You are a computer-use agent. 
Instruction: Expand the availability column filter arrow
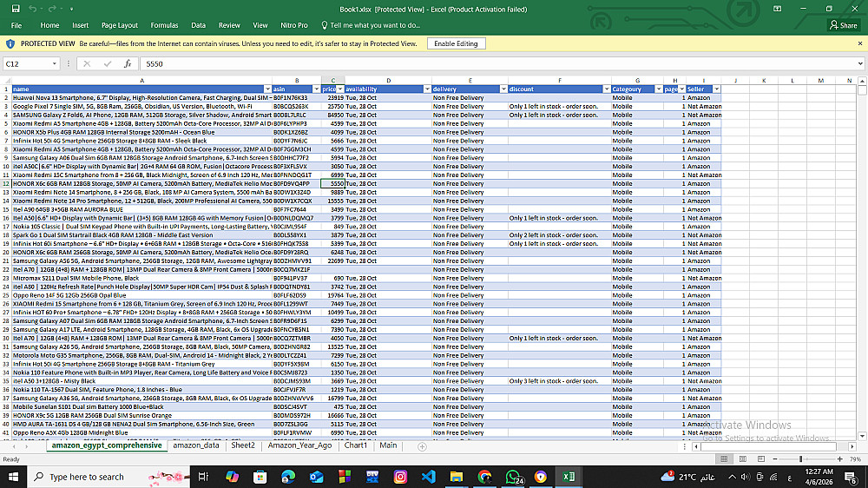point(427,89)
